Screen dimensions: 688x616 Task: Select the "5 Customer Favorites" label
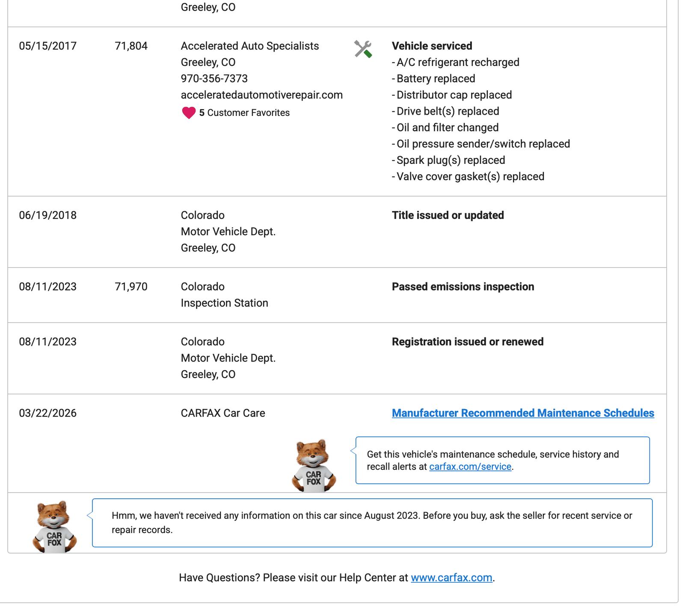tap(244, 113)
